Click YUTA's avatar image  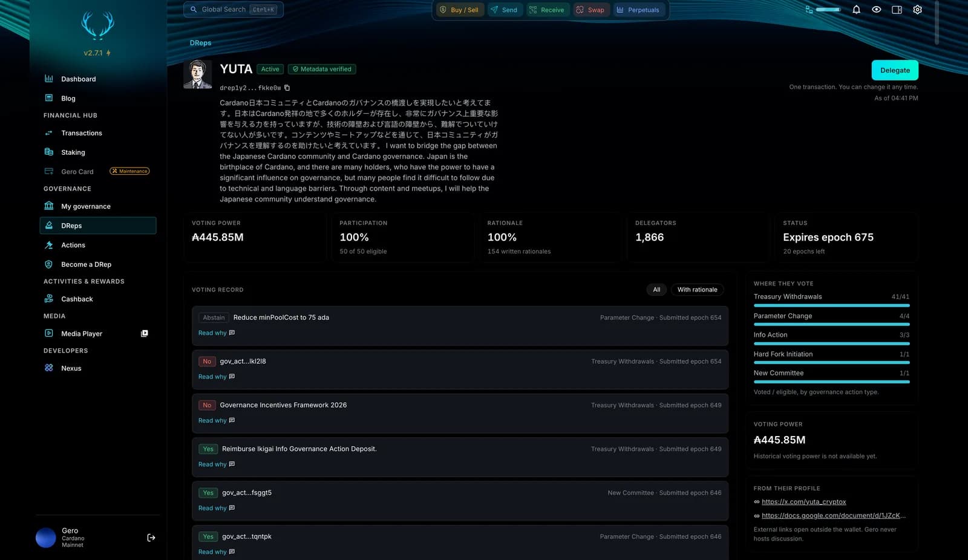tap(198, 74)
